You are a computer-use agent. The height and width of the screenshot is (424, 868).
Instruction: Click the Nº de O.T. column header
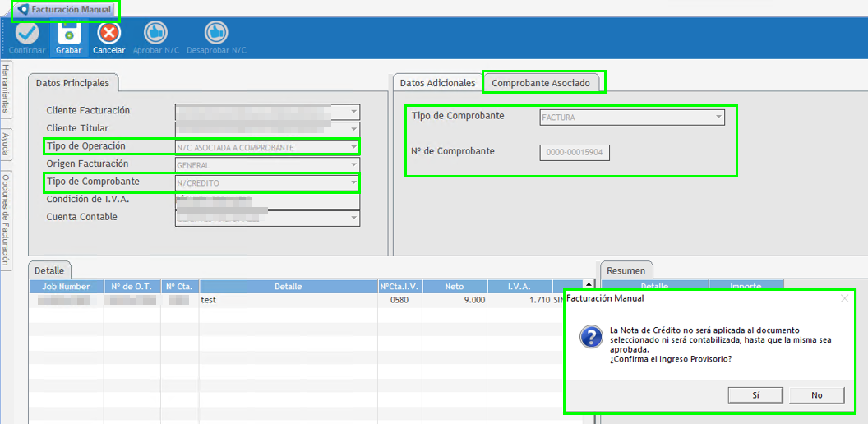coord(133,286)
